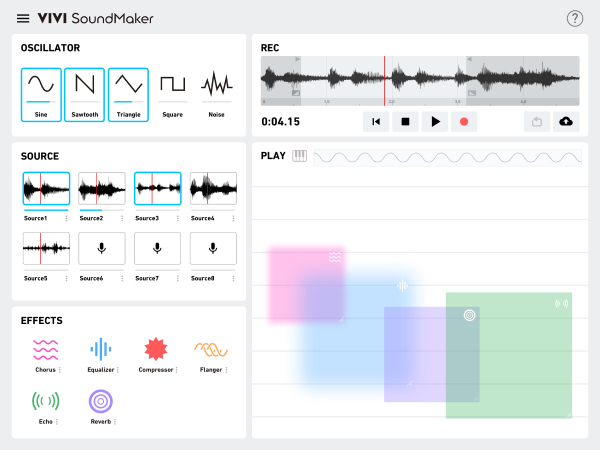Enable the Noise oscillator
Screen dimensions: 600x450
216,88
